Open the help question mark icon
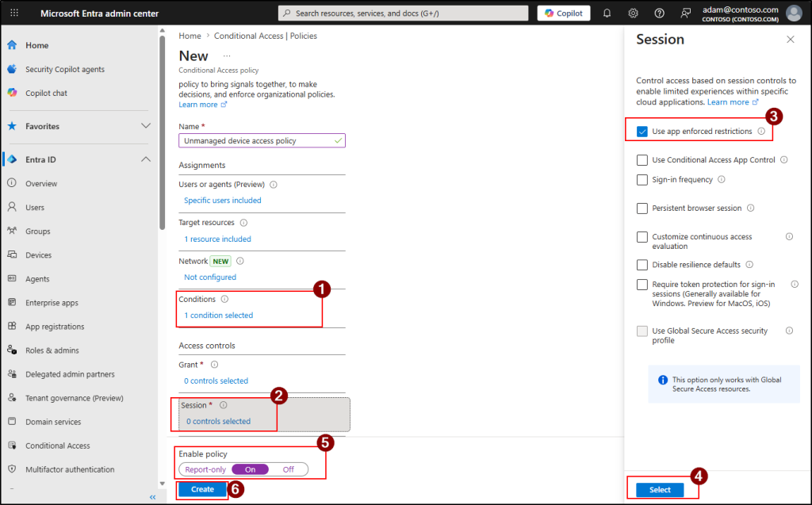The width and height of the screenshot is (812, 505). click(659, 13)
